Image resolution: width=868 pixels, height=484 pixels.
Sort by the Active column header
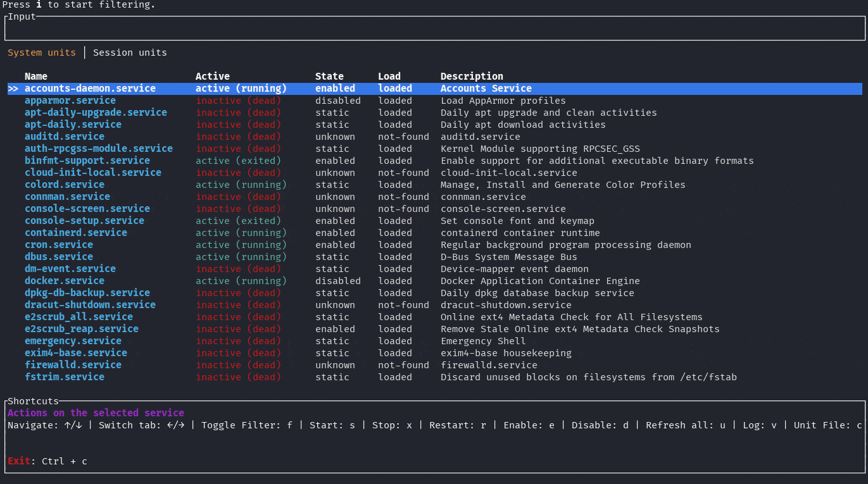[x=212, y=76]
